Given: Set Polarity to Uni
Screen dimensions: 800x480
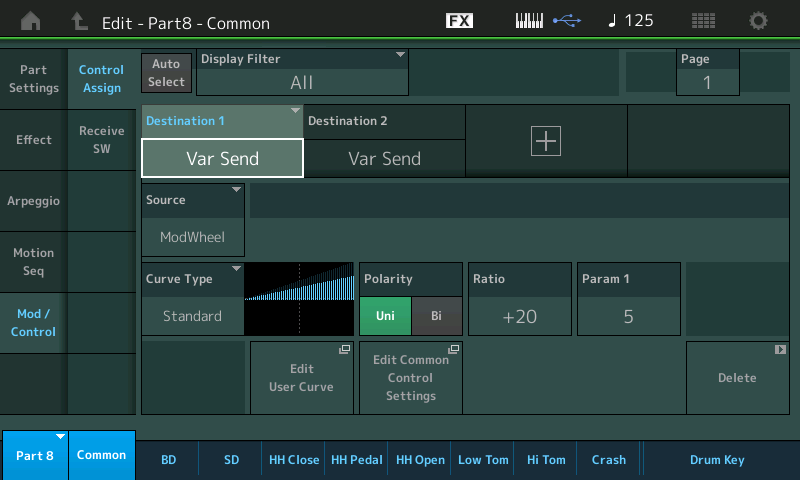Looking at the screenshot, I should [385, 316].
